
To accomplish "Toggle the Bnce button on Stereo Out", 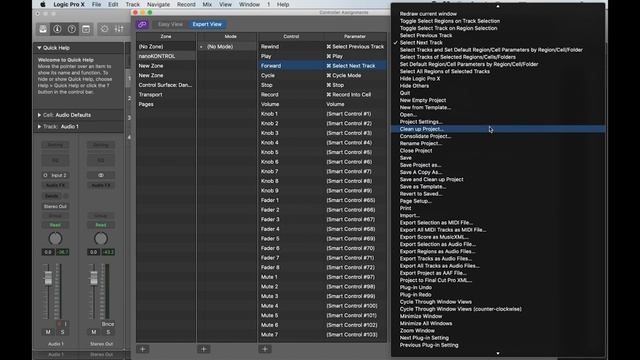I will (108, 324).
